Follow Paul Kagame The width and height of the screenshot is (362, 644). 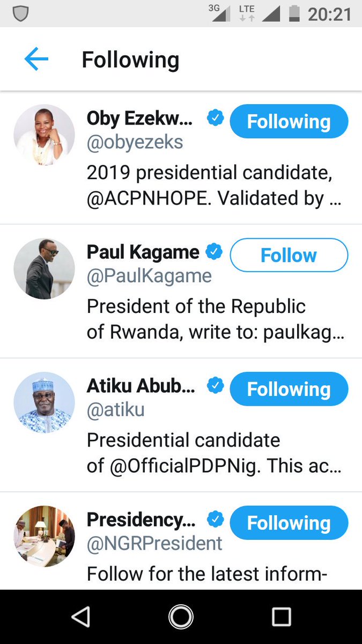point(289,255)
